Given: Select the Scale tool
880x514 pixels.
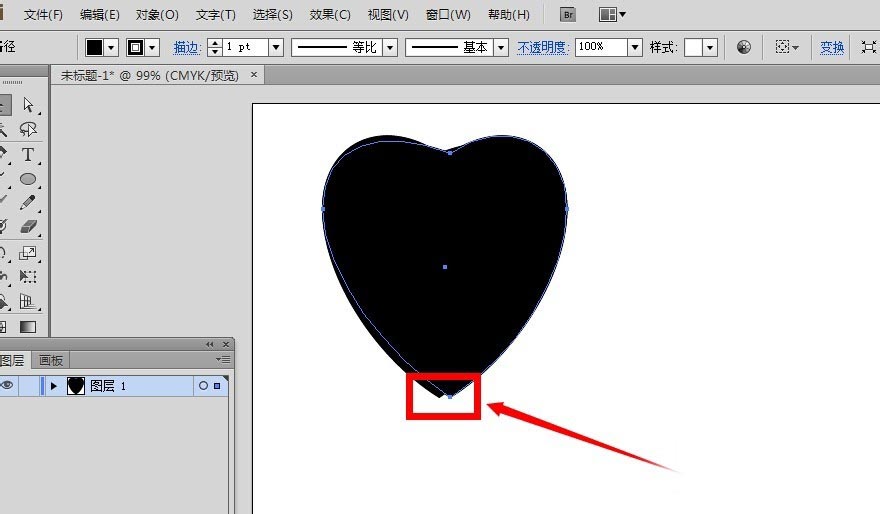Looking at the screenshot, I should (x=28, y=253).
